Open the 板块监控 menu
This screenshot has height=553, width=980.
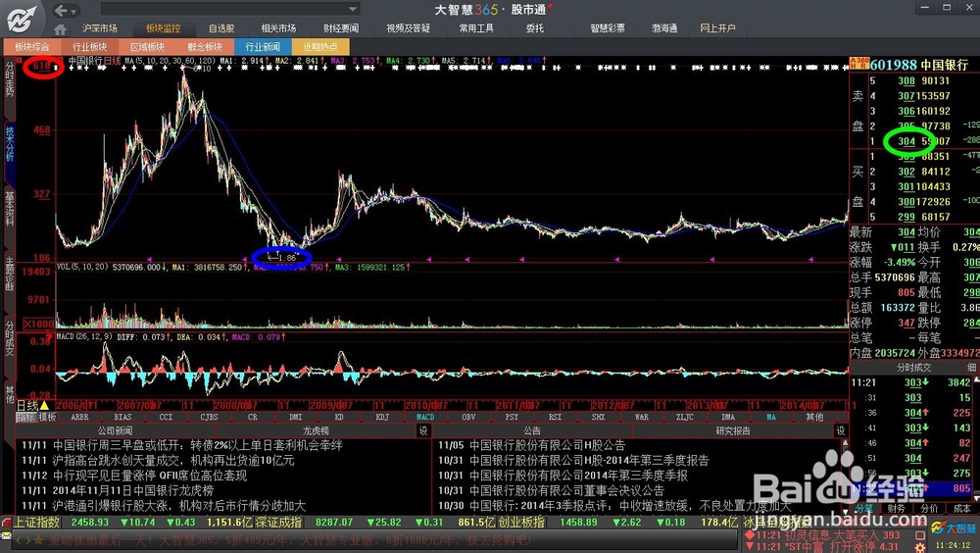point(163,28)
